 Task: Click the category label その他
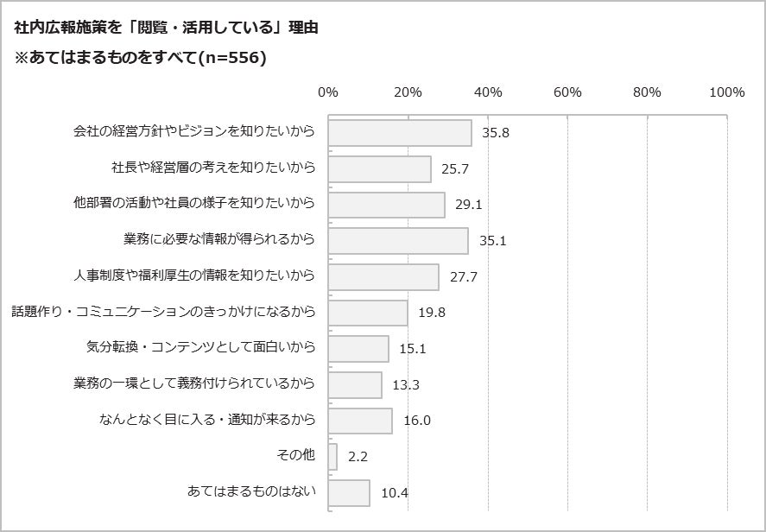point(296,455)
